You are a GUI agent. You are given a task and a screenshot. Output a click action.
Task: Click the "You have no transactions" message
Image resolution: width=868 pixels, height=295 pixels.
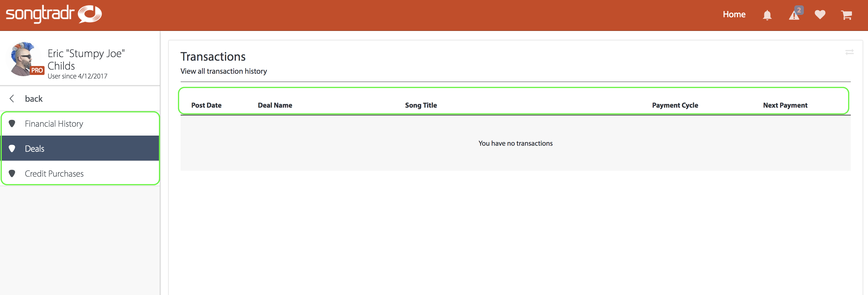[516, 143]
